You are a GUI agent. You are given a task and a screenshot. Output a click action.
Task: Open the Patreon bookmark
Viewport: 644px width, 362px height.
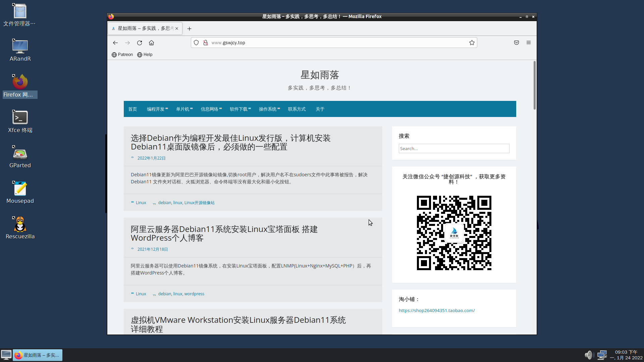pos(122,55)
